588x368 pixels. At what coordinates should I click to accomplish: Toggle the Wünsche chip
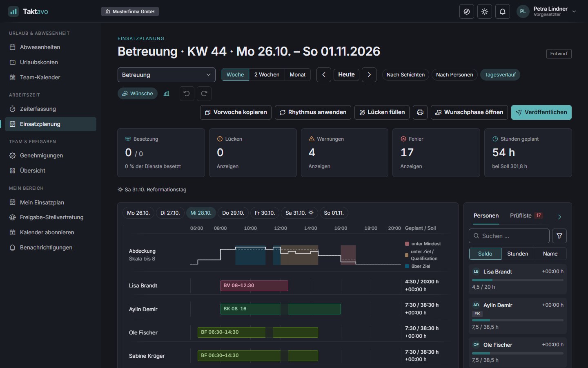click(137, 94)
